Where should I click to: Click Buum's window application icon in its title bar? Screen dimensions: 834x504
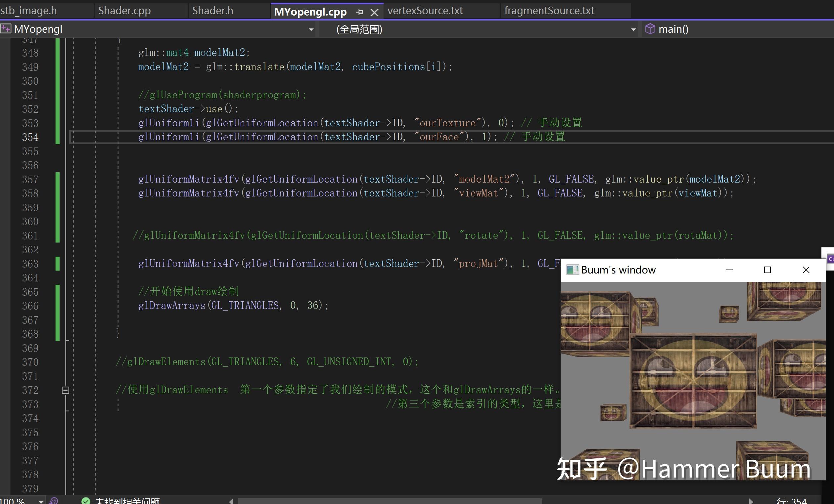click(x=573, y=270)
